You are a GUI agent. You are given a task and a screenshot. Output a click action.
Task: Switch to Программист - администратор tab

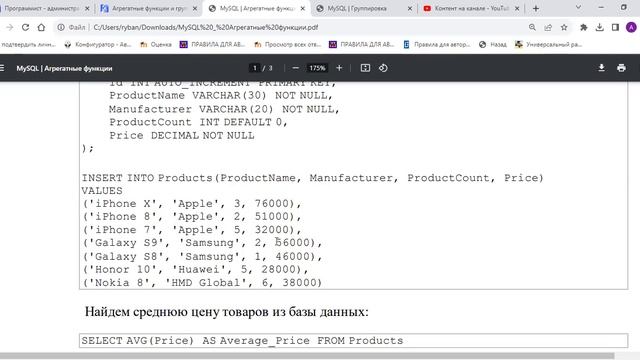(42, 8)
